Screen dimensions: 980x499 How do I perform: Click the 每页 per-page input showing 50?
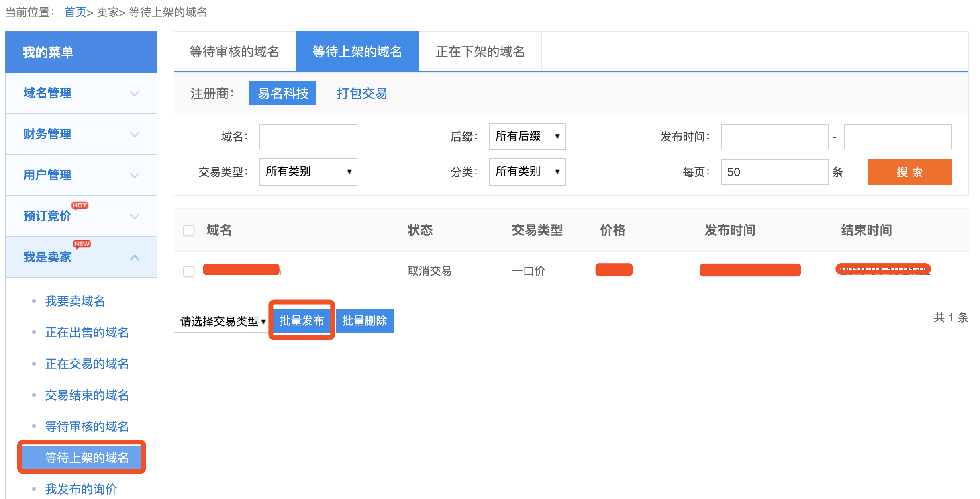tap(774, 172)
